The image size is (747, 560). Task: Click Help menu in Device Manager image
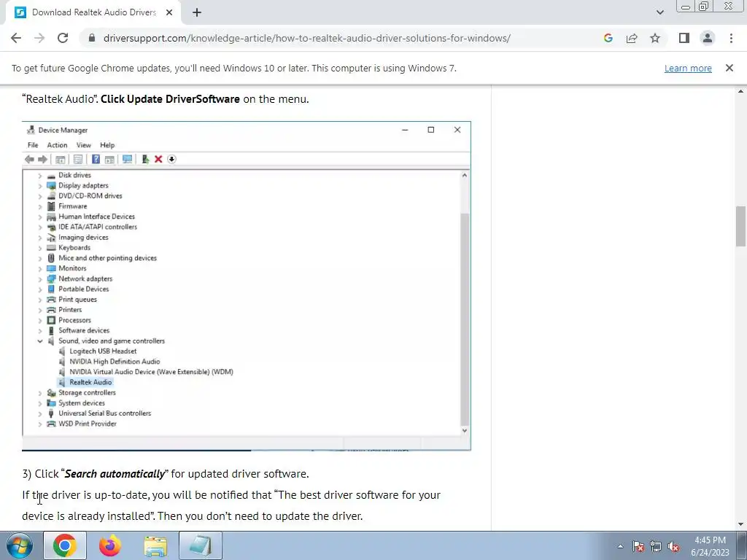[x=107, y=145]
